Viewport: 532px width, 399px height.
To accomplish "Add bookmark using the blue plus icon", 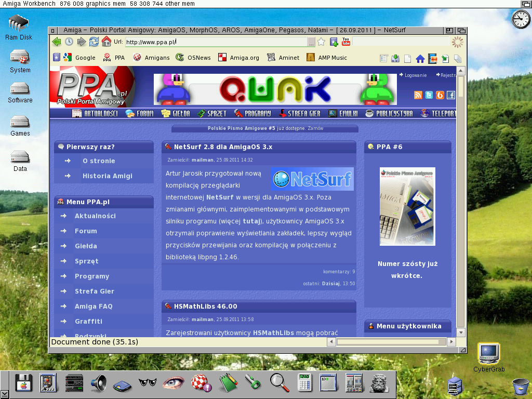I will 334,42.
